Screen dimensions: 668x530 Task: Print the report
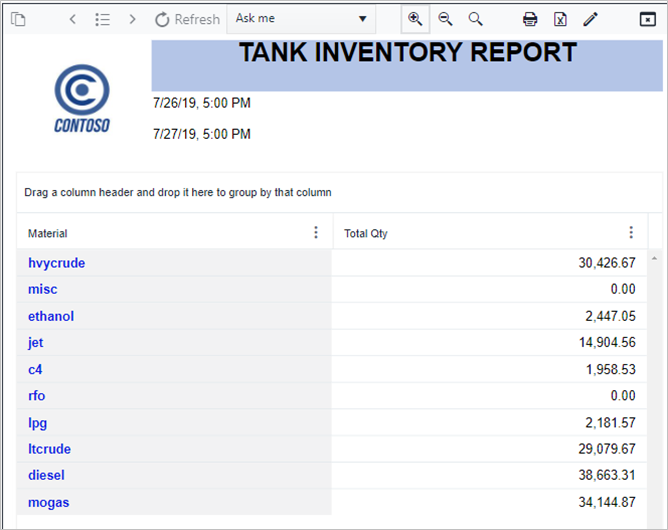click(530, 19)
